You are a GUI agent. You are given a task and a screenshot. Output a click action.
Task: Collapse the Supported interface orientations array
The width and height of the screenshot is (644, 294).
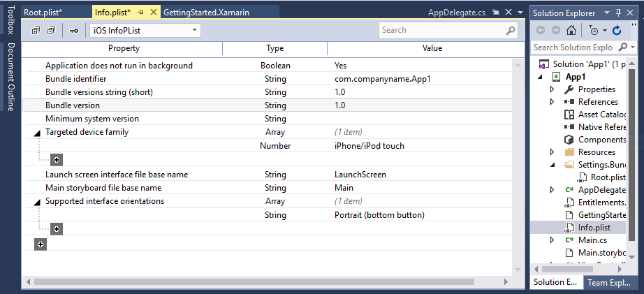36,202
